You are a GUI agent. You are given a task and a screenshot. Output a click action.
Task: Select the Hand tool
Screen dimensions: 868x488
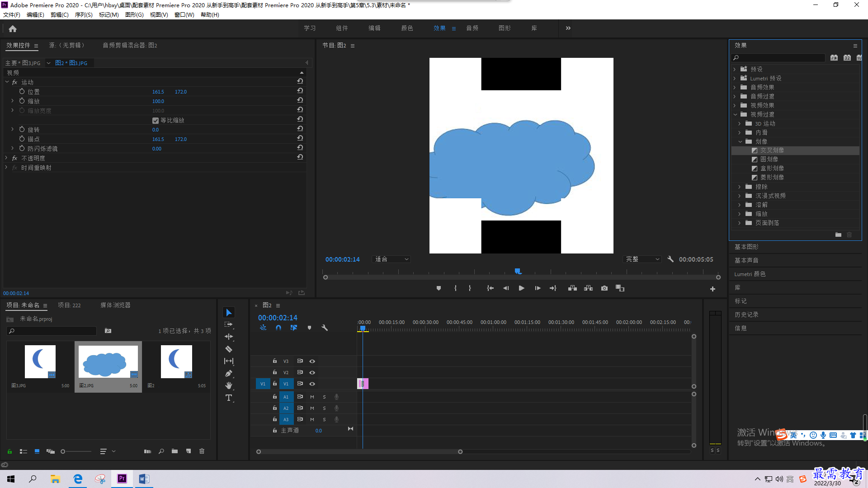[x=229, y=385]
